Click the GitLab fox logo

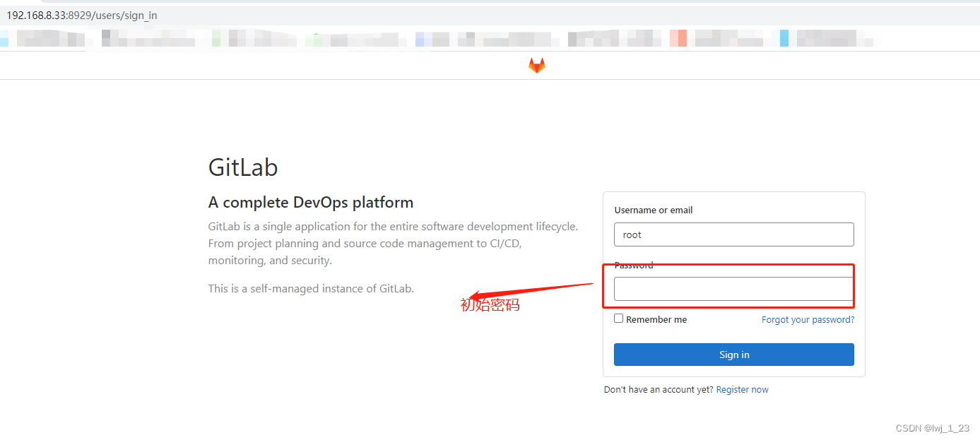(x=536, y=64)
